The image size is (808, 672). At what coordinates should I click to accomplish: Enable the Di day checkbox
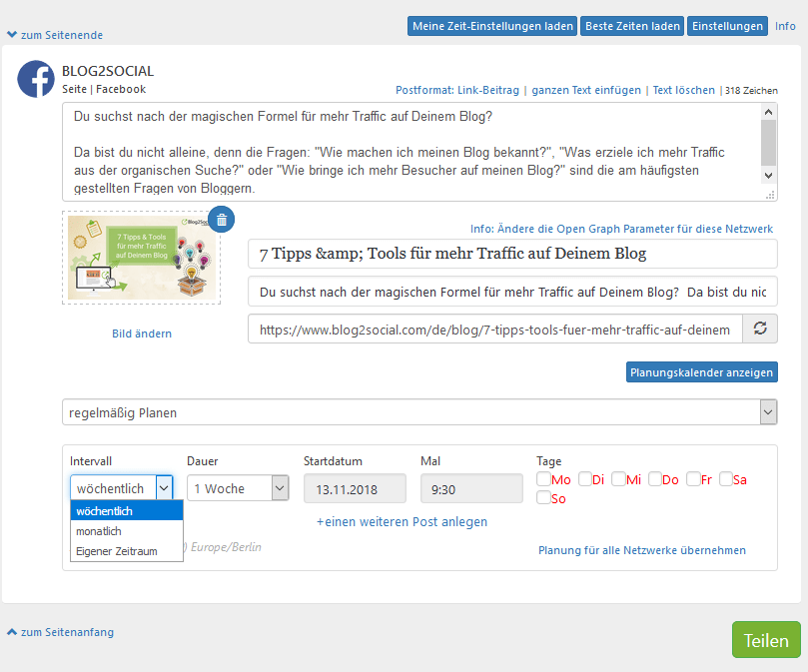coord(585,478)
